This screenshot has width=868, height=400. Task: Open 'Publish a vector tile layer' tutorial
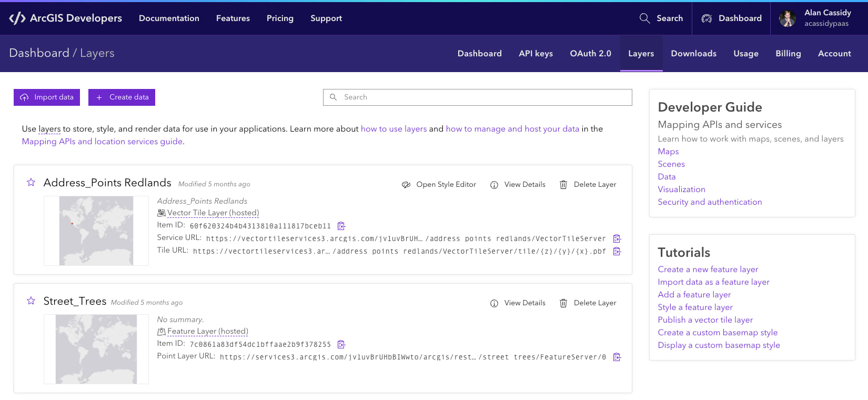pyautogui.click(x=705, y=320)
